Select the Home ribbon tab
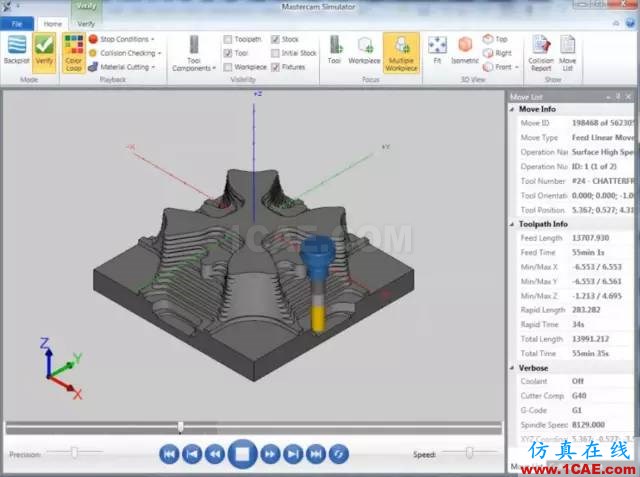Image resolution: width=640 pixels, height=477 pixels. point(53,24)
